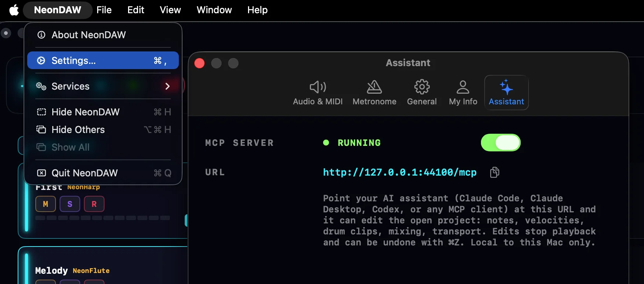
Task: Click the NeonHarp instrument label
Action: (x=84, y=187)
